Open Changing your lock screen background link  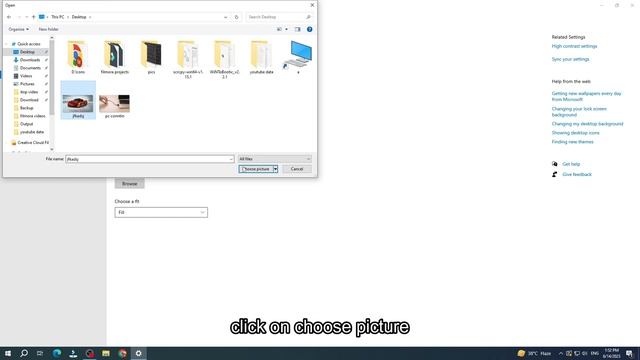[x=579, y=112]
